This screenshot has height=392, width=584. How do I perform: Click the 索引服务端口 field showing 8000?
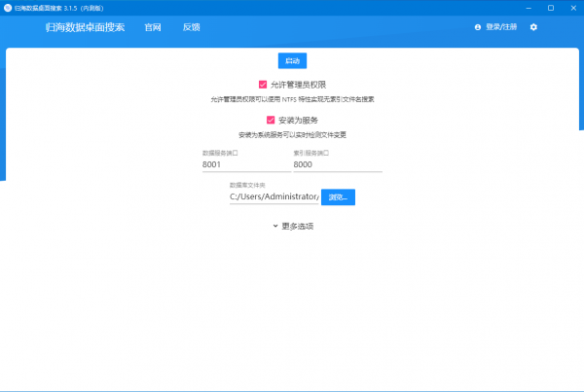pos(338,164)
